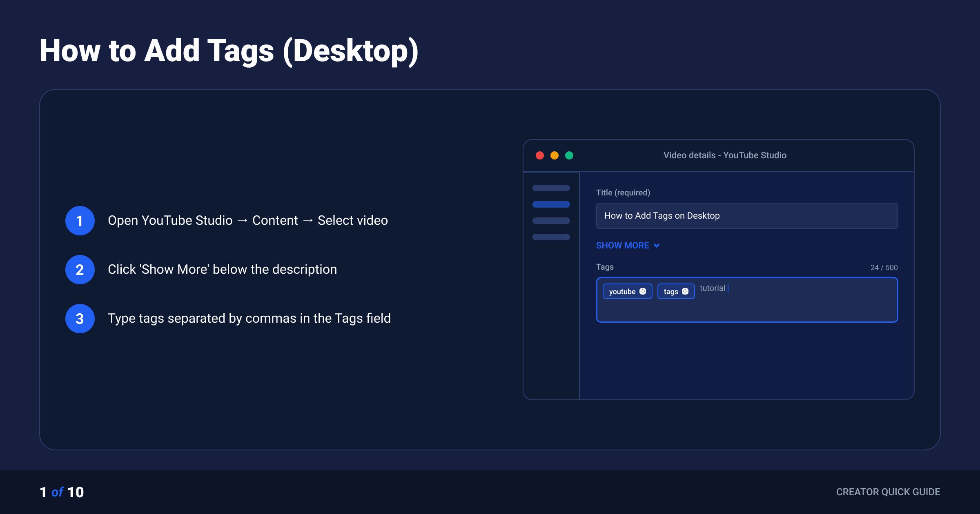Click "Click 'Show More' below the description" text
This screenshot has width=980, height=514.
tap(223, 269)
